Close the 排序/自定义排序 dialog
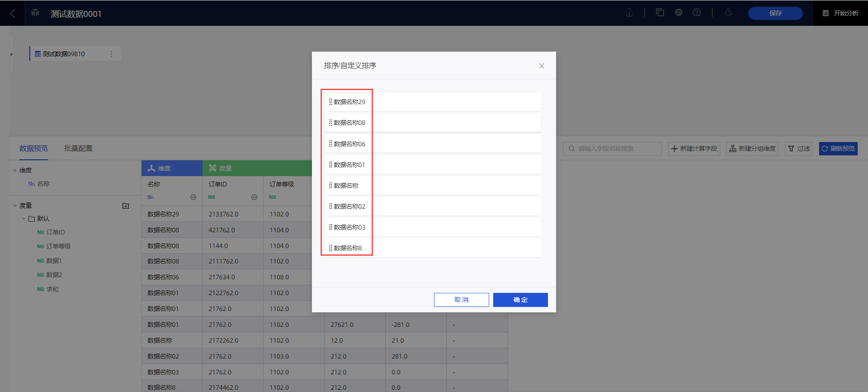The image size is (868, 392). click(542, 66)
